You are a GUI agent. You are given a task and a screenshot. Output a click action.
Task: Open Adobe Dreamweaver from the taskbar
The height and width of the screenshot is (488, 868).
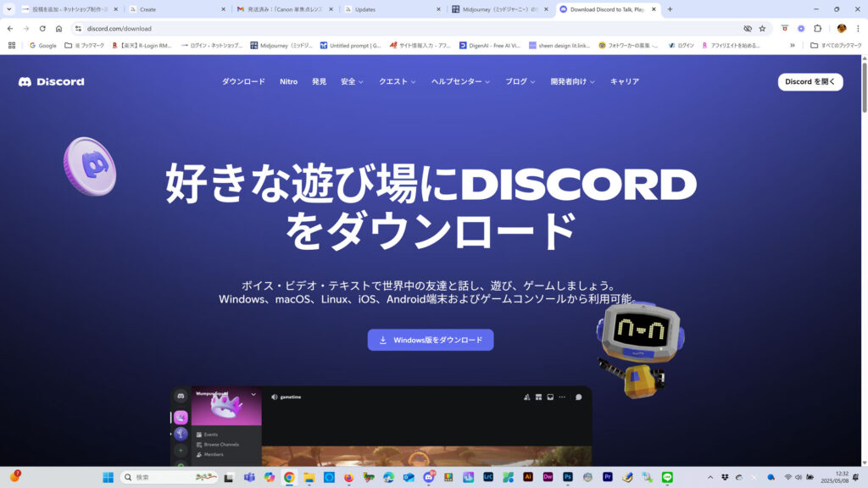tap(548, 477)
